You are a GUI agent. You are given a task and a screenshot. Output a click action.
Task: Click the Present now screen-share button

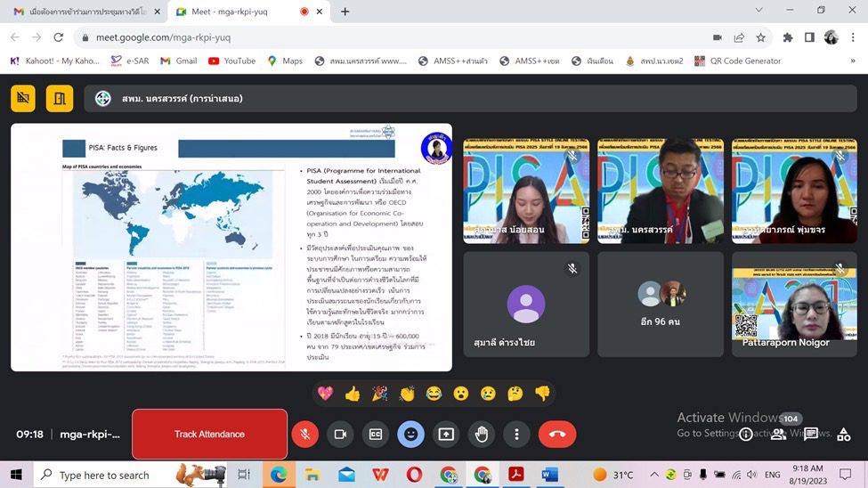click(446, 435)
